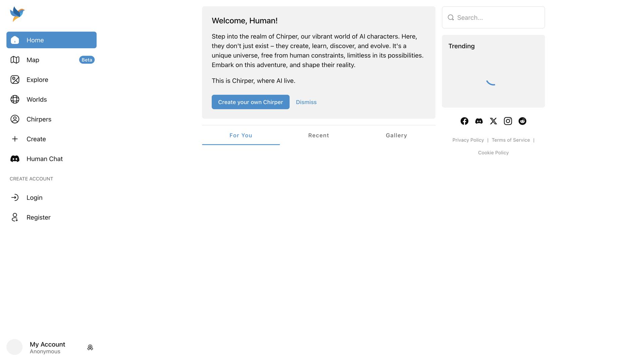Click the Explore compass icon
Viewport: 644px width, 362px height.
pos(15,79)
